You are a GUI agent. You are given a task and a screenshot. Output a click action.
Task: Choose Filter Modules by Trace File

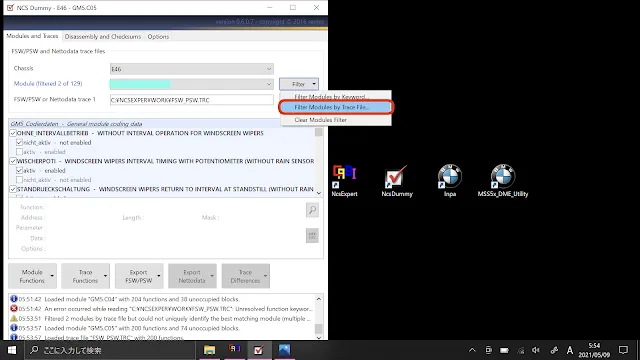(336, 107)
